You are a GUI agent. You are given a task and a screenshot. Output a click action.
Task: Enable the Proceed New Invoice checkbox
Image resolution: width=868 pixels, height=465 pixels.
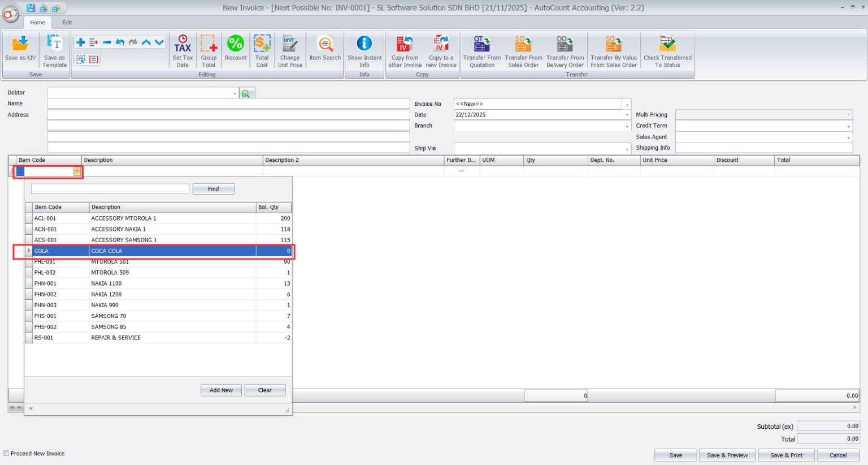6,453
